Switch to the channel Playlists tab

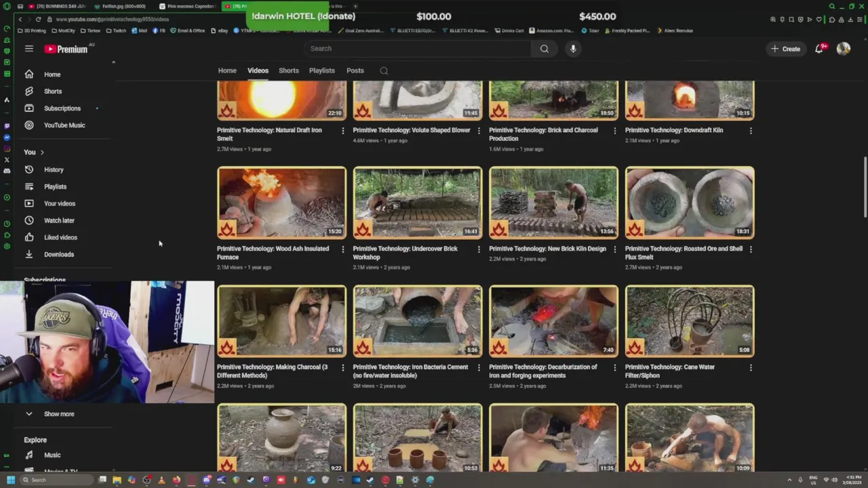coord(322,70)
